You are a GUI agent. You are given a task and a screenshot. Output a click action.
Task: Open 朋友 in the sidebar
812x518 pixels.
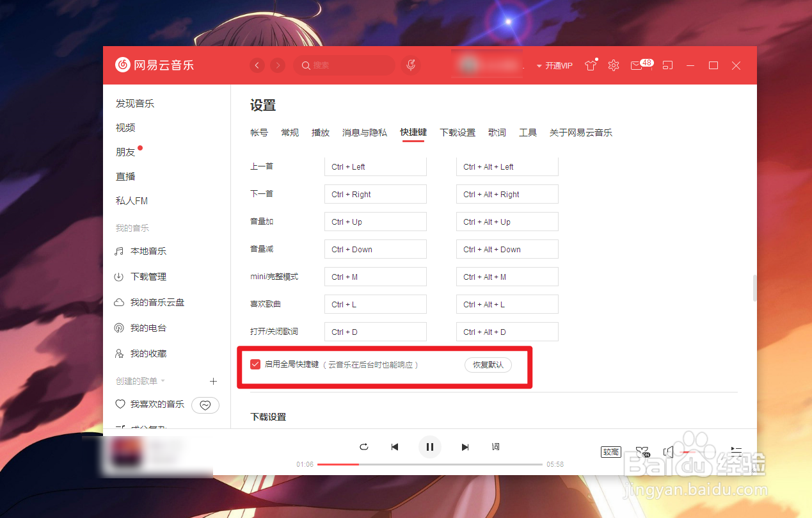pos(125,152)
